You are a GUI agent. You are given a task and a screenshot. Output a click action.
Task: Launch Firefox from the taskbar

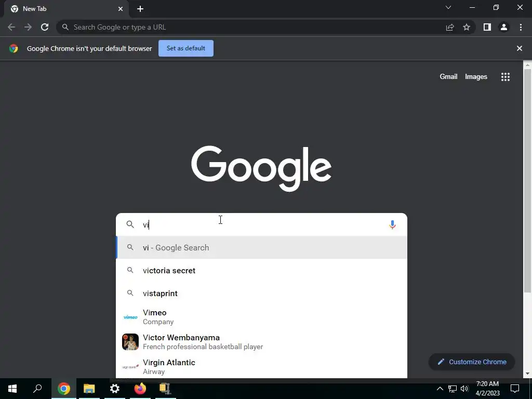point(140,389)
